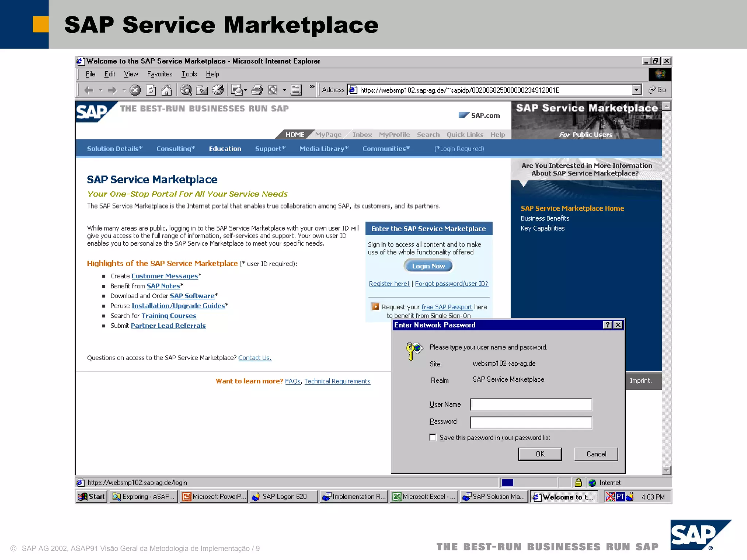Expand the Edit button dropdown arrow
Image resolution: width=747 pixels, height=560 pixels.
285,90
